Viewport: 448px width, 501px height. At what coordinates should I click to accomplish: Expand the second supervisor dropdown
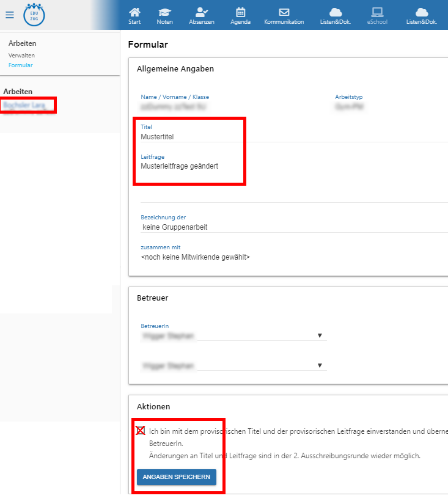coord(319,365)
